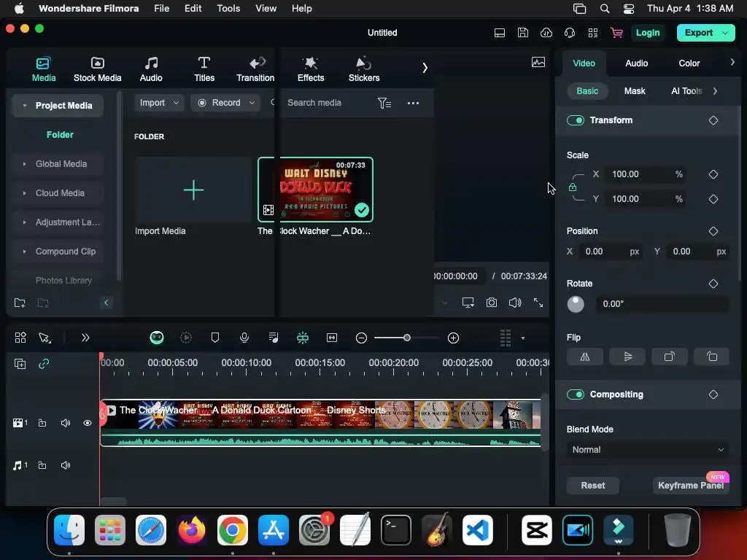This screenshot has width=747, height=560.
Task: Add keyframe for Position
Action: [x=713, y=231]
